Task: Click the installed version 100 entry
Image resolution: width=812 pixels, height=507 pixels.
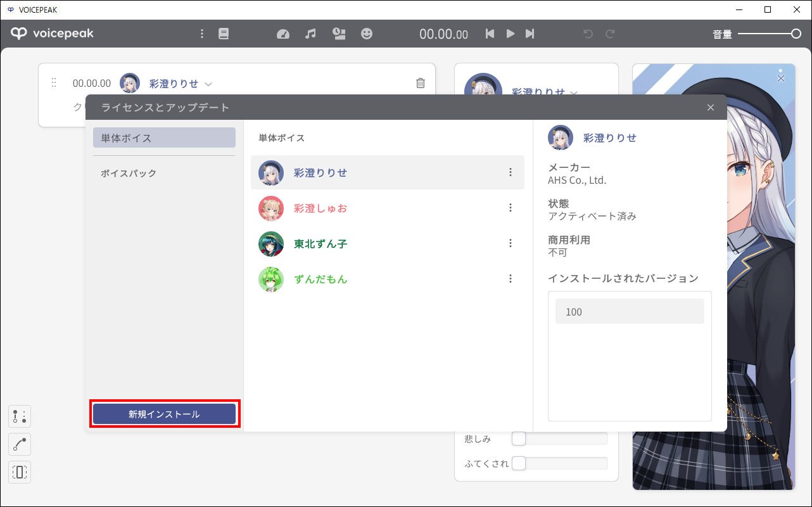Action: tap(630, 311)
